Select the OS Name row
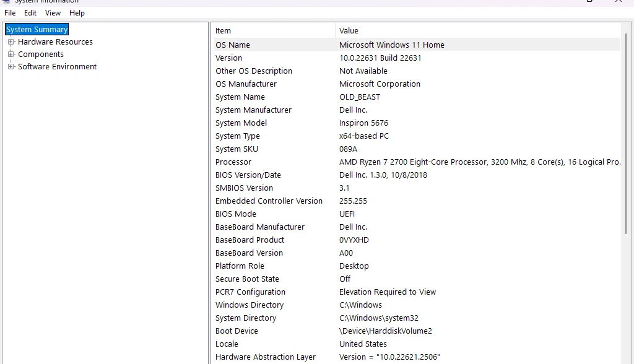 417,45
